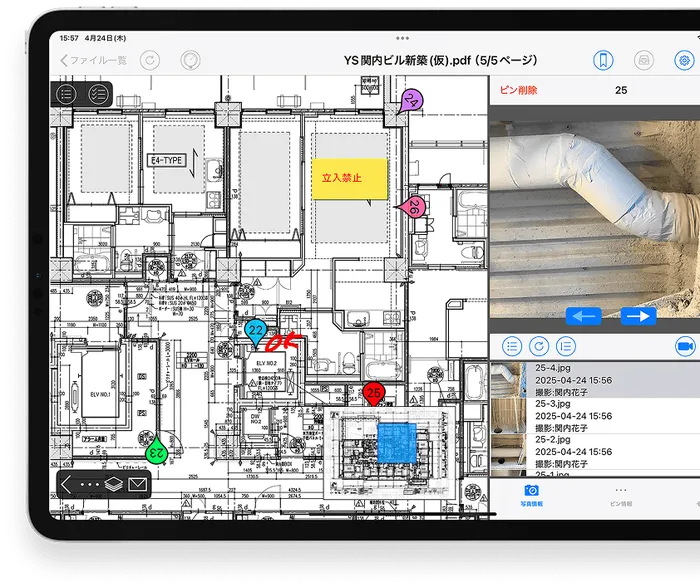The image size is (700, 587).
Task: Go back to ファイル一覧 file list
Action: (93, 60)
